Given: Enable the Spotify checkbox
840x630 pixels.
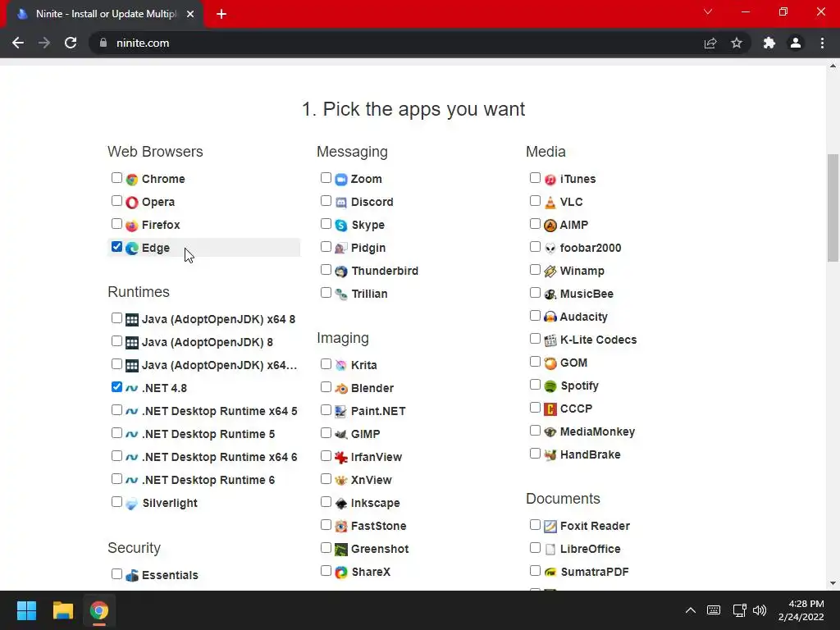Looking at the screenshot, I should pos(535,385).
